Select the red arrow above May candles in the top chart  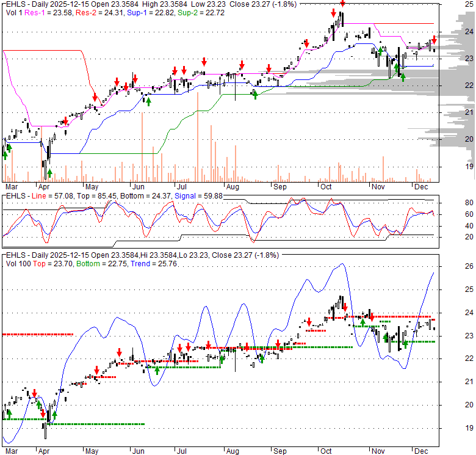[95, 97]
